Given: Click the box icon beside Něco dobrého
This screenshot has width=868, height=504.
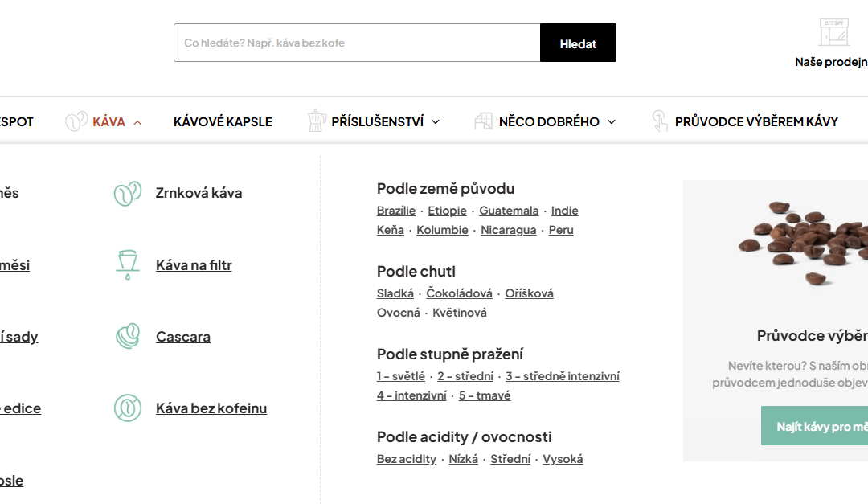Looking at the screenshot, I should point(483,121).
